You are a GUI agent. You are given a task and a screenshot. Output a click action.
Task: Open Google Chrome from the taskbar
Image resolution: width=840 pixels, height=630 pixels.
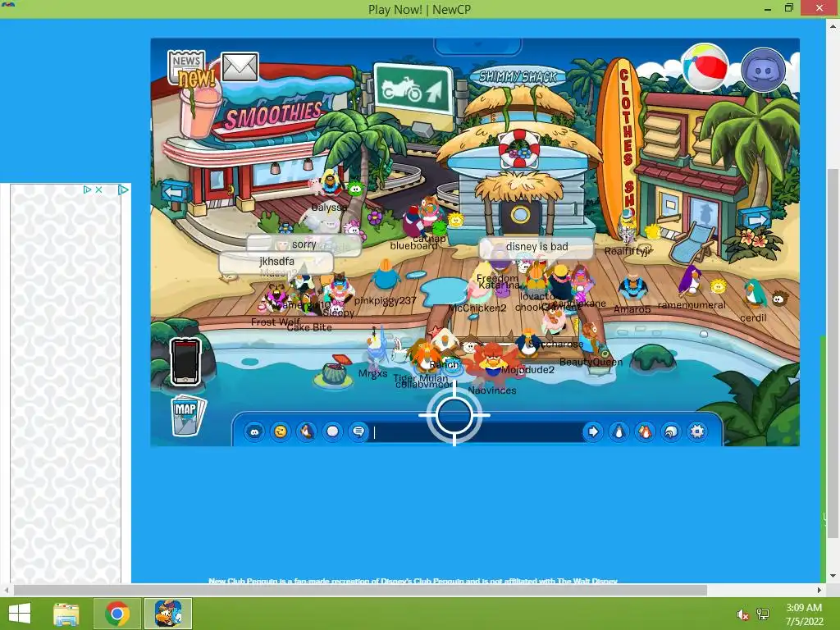[x=116, y=614]
